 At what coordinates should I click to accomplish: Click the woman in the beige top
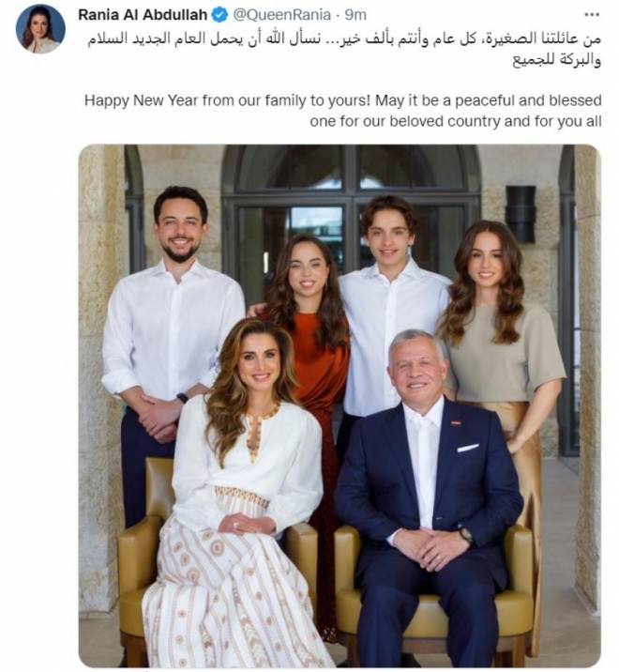(501, 343)
